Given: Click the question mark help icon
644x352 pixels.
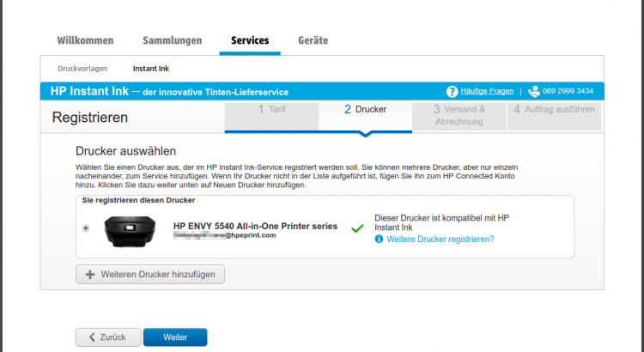Looking at the screenshot, I should tap(452, 92).
